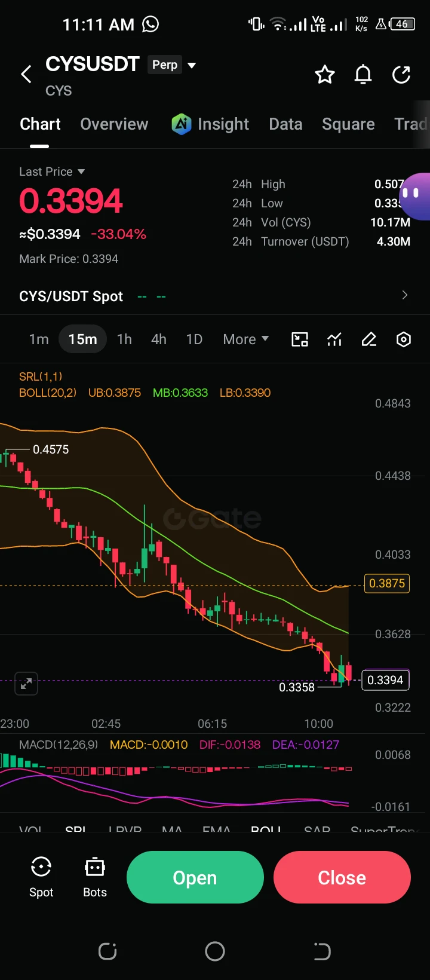Add CYSUSDT to favorites with star

pyautogui.click(x=325, y=75)
